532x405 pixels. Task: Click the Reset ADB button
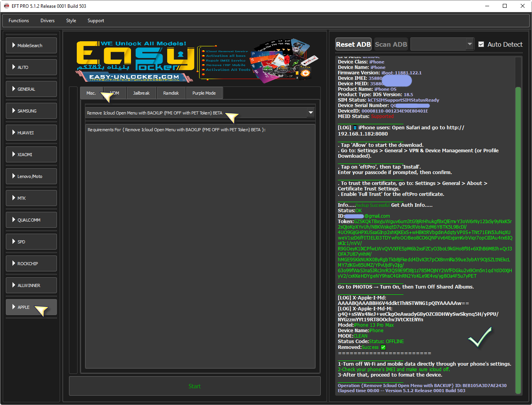353,44
